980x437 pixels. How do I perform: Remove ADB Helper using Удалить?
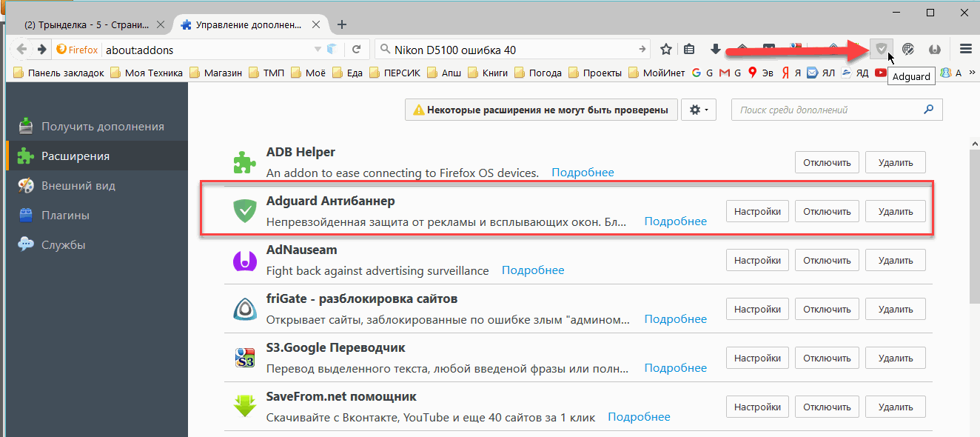(895, 162)
